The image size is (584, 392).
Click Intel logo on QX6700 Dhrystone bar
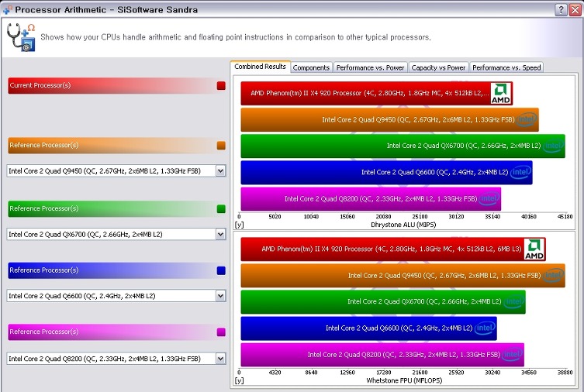[553, 146]
